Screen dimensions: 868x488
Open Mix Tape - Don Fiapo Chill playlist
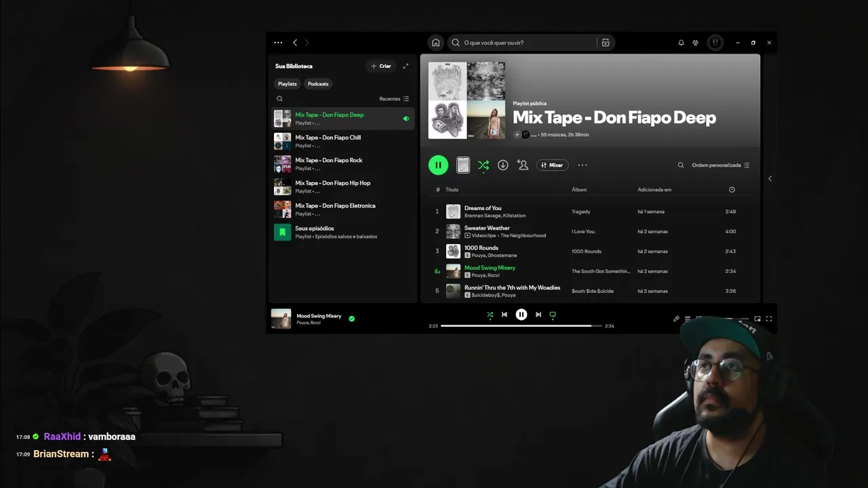tap(343, 141)
